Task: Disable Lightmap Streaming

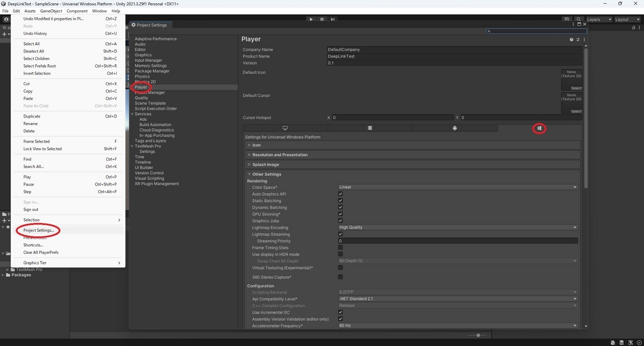Action: [340, 234]
